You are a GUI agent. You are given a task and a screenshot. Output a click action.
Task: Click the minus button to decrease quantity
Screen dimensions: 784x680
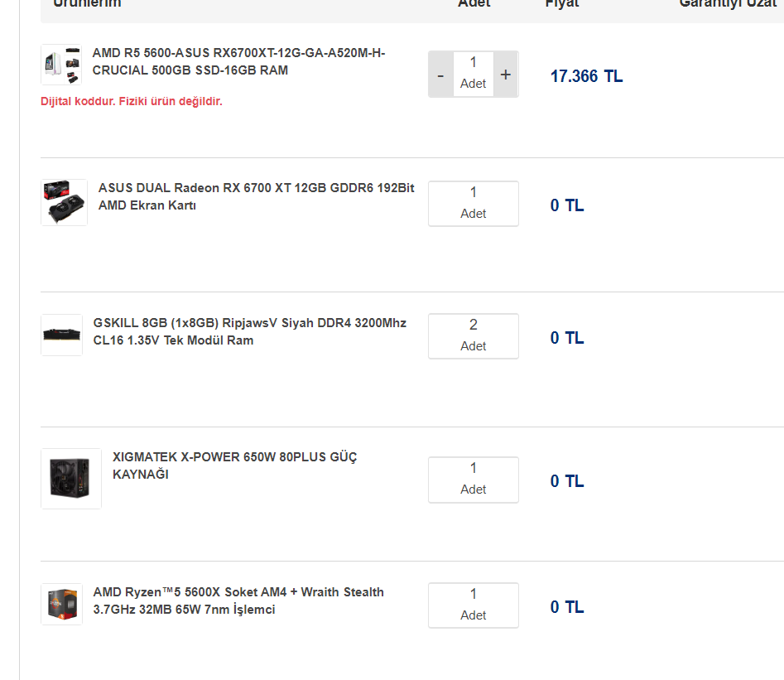[x=440, y=75]
